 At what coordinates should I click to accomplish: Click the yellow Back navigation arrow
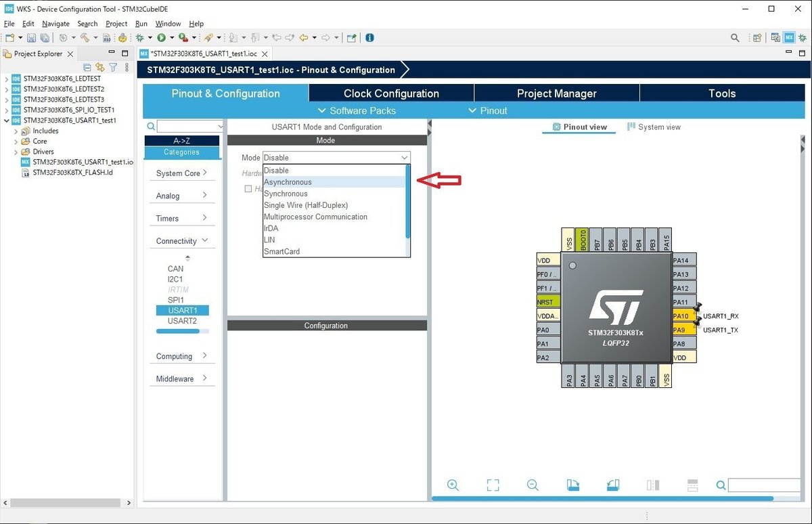[304, 38]
